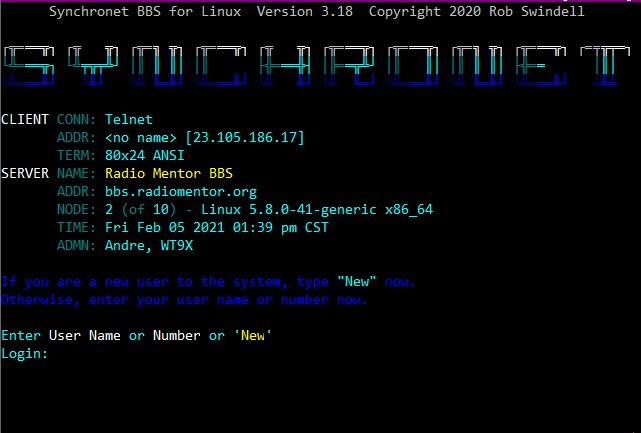Click the 'NAME:' field label
641x433 pixels.
76,173
